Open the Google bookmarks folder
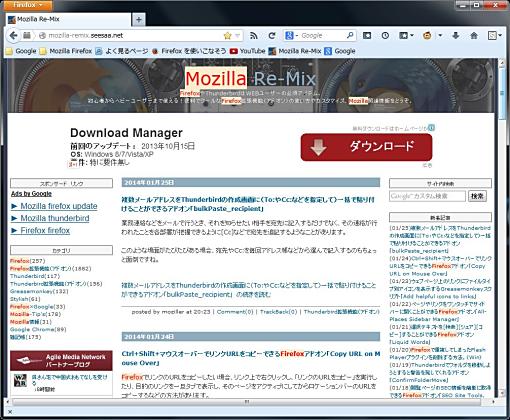 (x=21, y=51)
